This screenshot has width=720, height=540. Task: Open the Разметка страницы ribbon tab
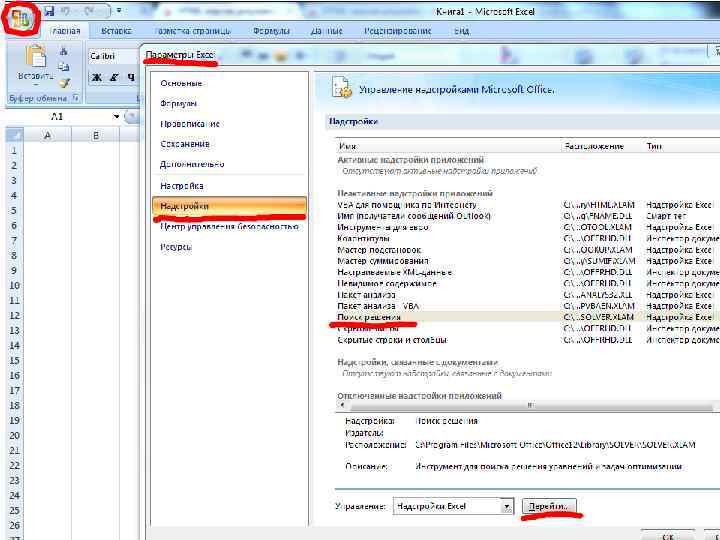pos(191,31)
